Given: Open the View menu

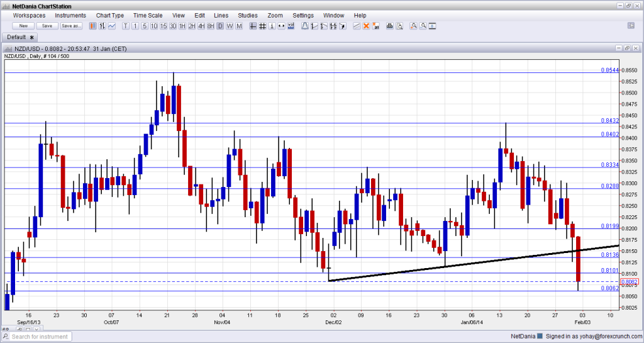Looking at the screenshot, I should 178,15.
